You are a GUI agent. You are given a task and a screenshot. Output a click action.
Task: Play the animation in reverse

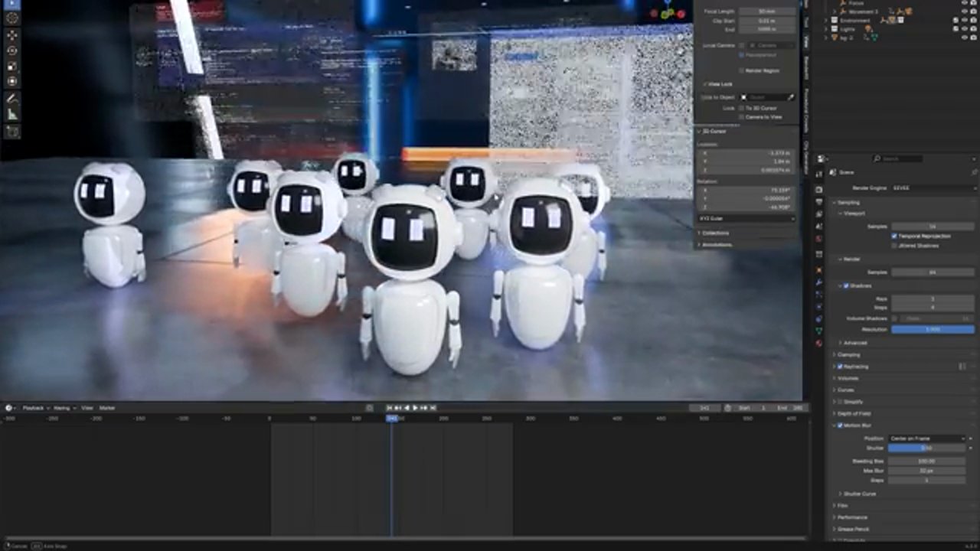tap(407, 408)
